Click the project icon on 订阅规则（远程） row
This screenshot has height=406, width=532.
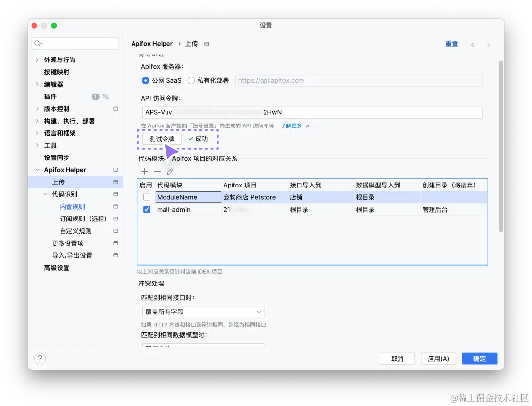[116, 219]
